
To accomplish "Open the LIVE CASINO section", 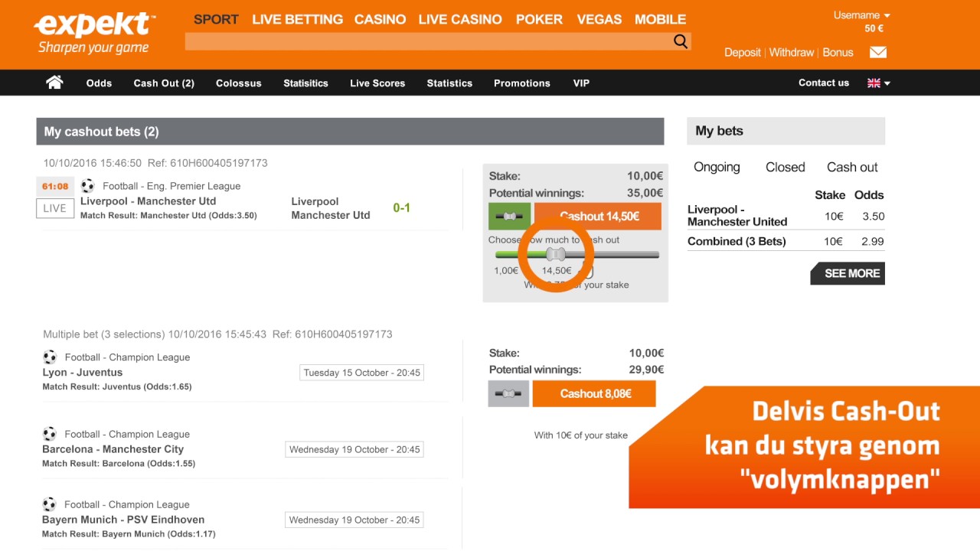I will [x=460, y=19].
